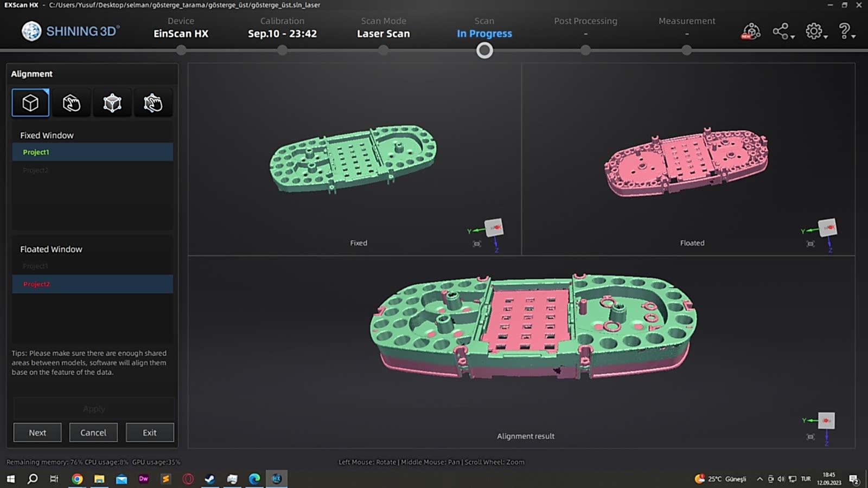
Task: Click the Scan progress marker on workflow bar
Action: (484, 50)
